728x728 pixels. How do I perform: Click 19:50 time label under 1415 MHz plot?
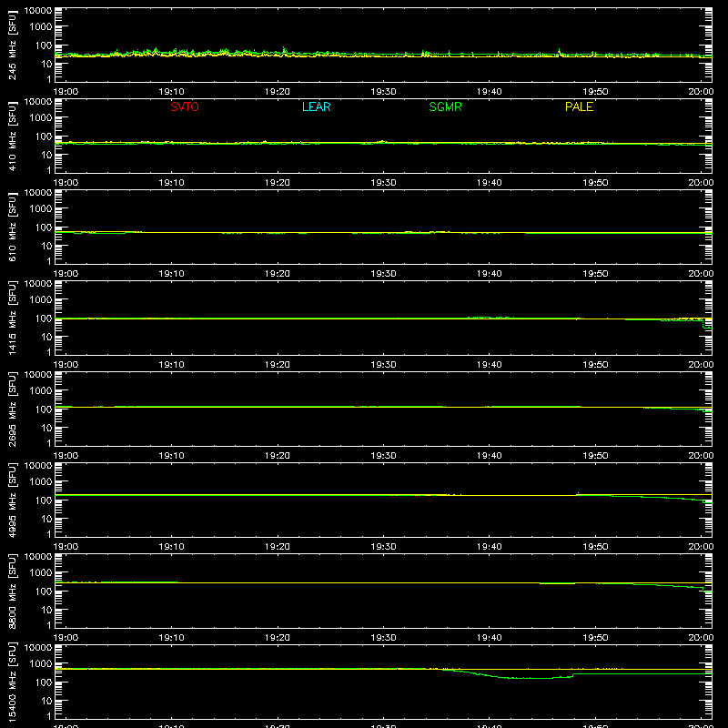[x=595, y=365]
